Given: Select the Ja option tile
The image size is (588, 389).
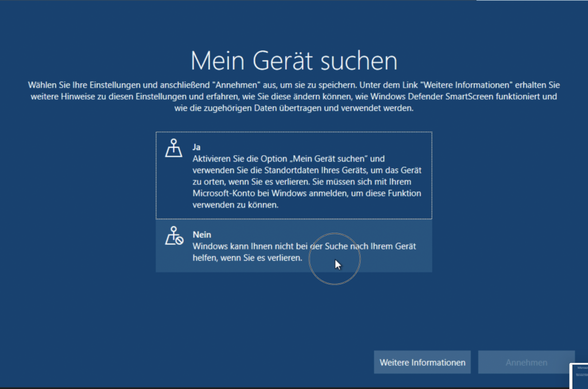Looking at the screenshot, I should tap(293, 175).
